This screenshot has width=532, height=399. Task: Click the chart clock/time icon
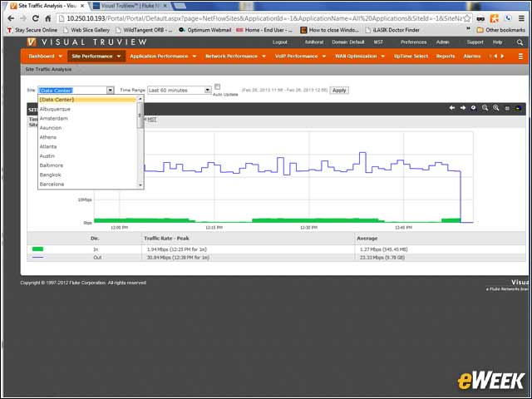click(473, 108)
